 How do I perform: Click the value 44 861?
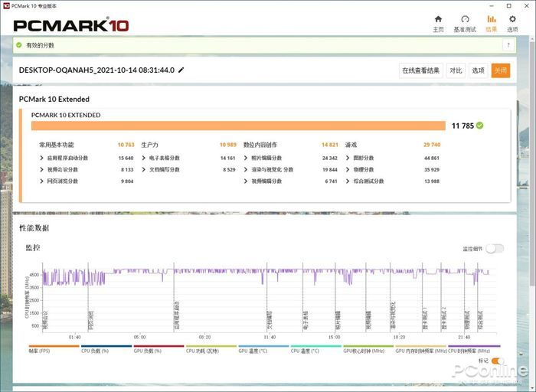coord(432,158)
